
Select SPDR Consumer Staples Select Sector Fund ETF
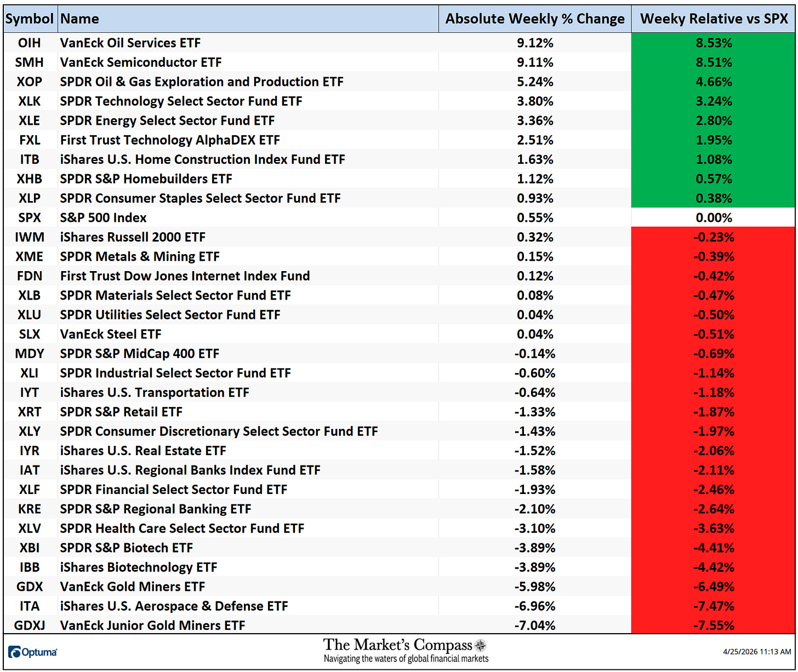point(200,198)
